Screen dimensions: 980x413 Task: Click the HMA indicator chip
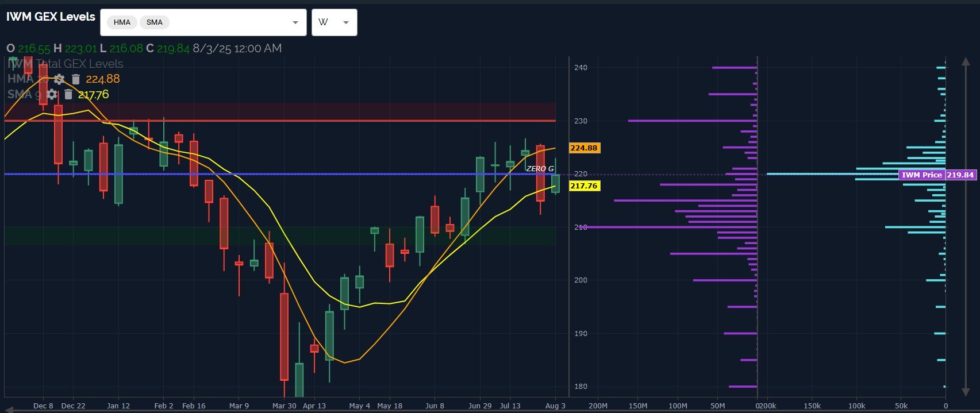point(122,22)
